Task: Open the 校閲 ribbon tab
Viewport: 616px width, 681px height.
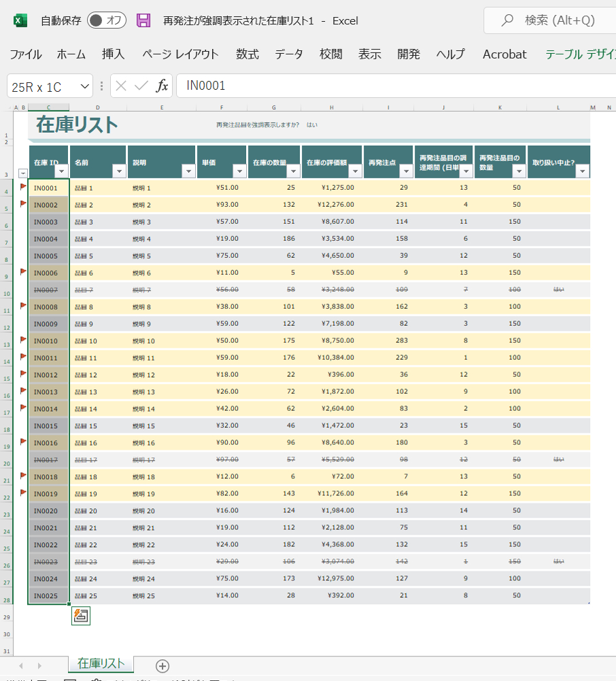Action: [x=331, y=54]
